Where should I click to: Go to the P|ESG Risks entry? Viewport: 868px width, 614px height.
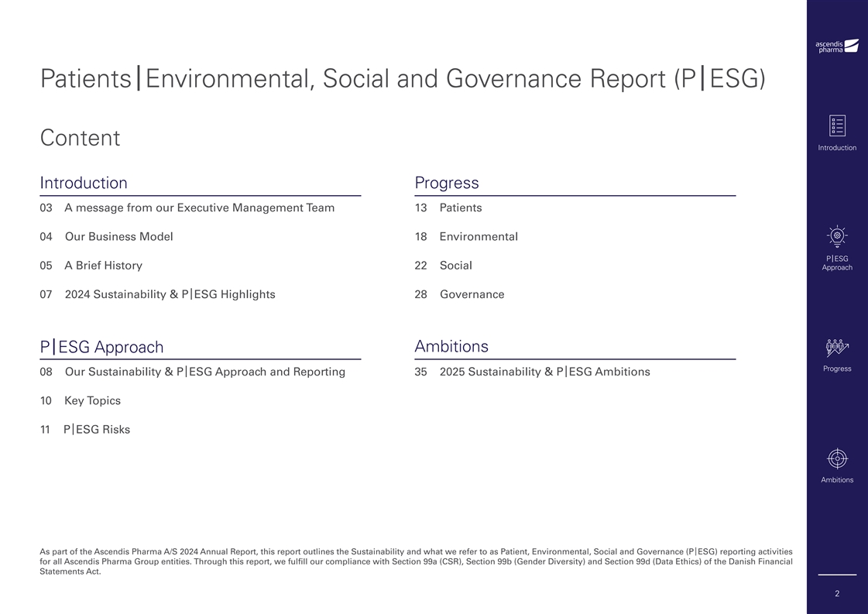tap(96, 430)
